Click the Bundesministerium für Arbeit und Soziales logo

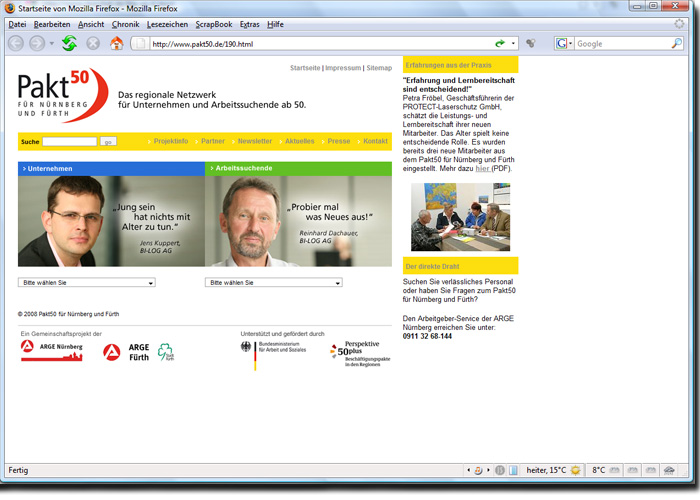[x=273, y=356]
